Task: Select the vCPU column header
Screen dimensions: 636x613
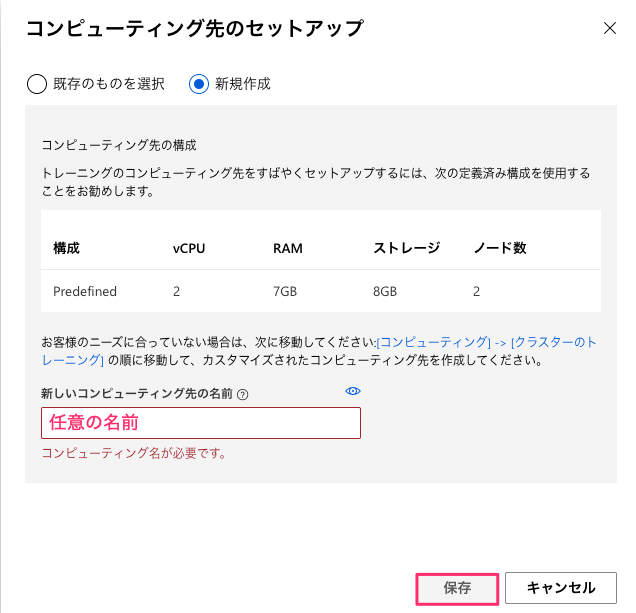Action: (x=189, y=247)
